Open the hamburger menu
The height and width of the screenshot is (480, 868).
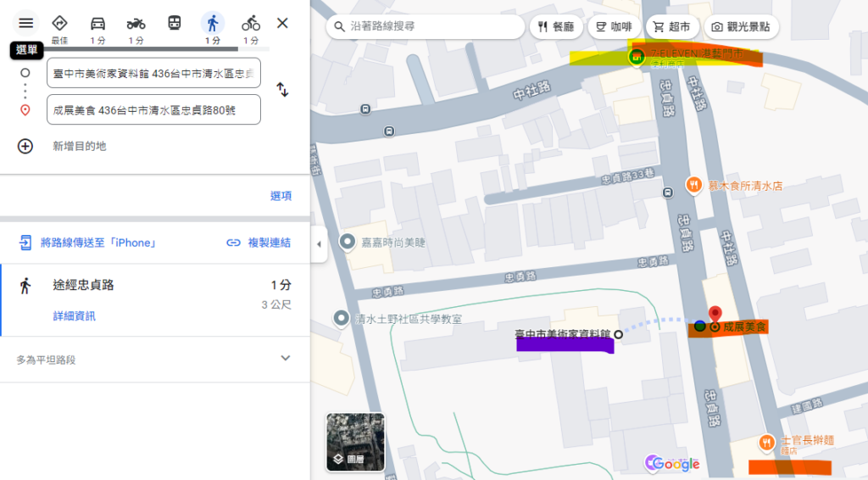26,23
